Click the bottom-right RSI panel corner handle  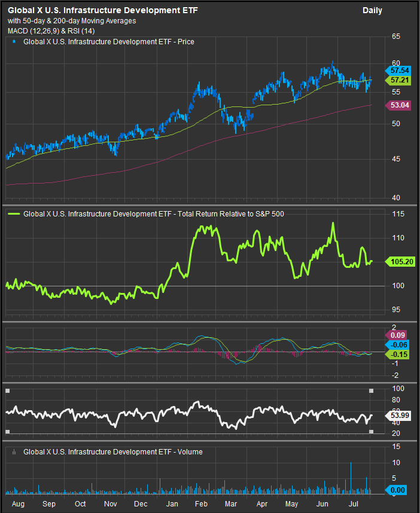pyautogui.click(x=371, y=432)
